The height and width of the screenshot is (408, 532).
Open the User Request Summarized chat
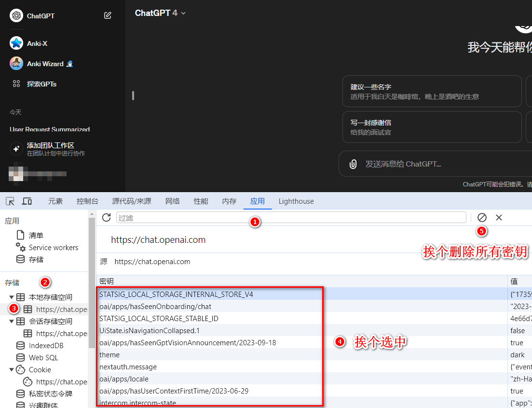coord(50,129)
